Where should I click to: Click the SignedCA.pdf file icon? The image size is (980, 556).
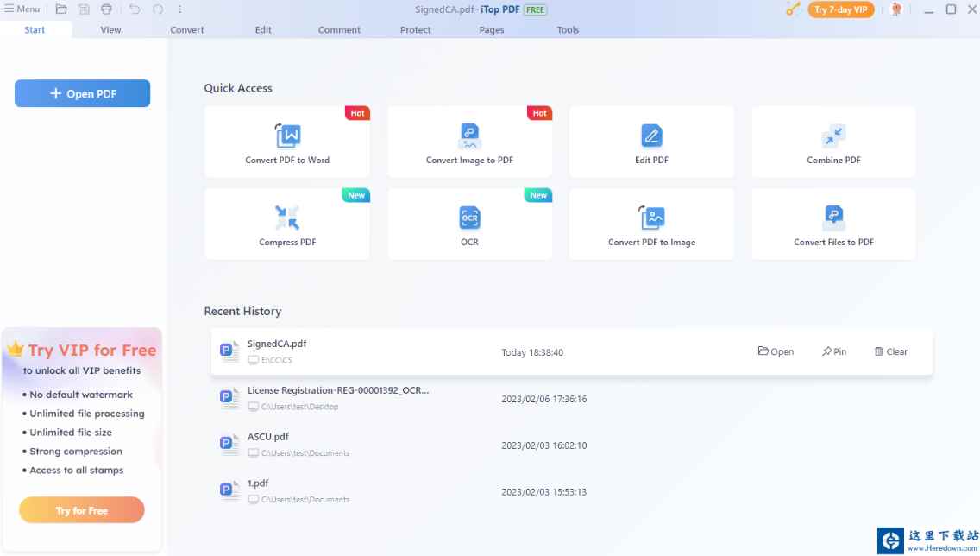[x=229, y=351]
